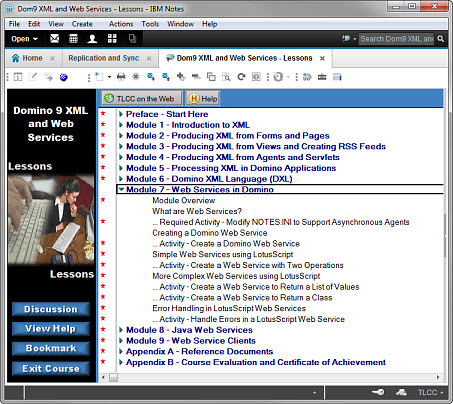Click the horizontal scrollbar right arrow
The width and height of the screenshot is (453, 404).
coord(438,377)
